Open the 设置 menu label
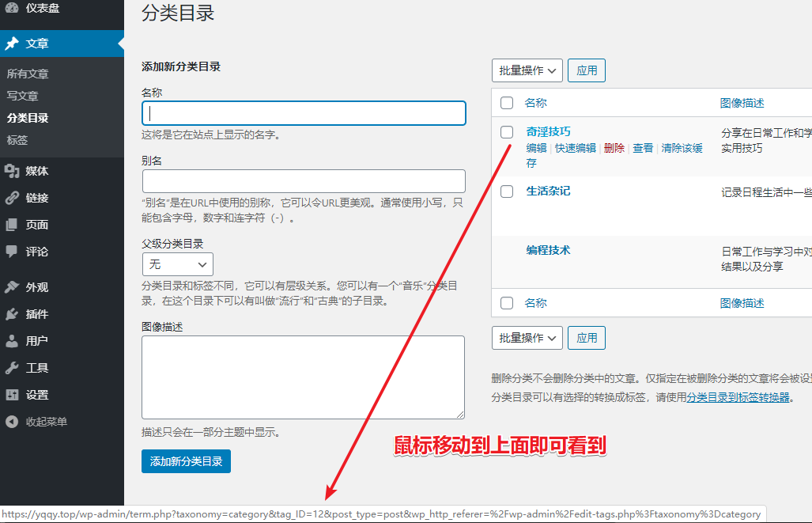This screenshot has width=812, height=523. [x=37, y=395]
